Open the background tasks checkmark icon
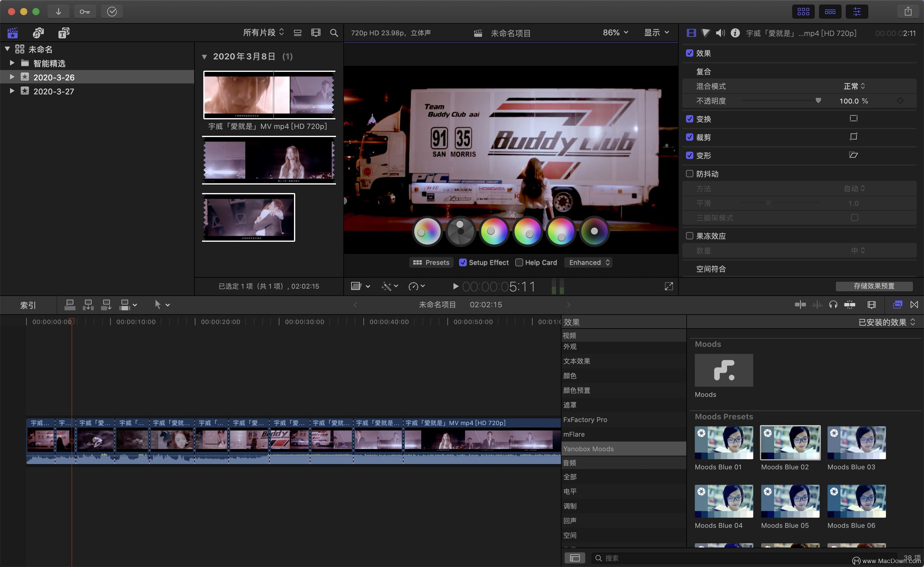924x567 pixels. (112, 12)
